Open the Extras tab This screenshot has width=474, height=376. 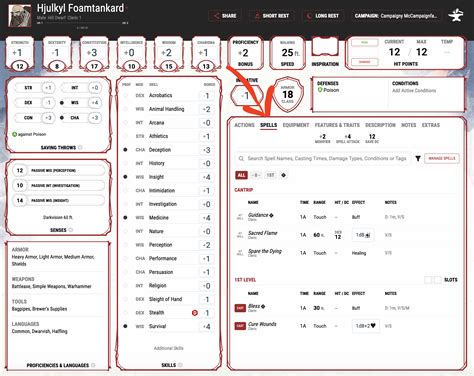click(431, 125)
